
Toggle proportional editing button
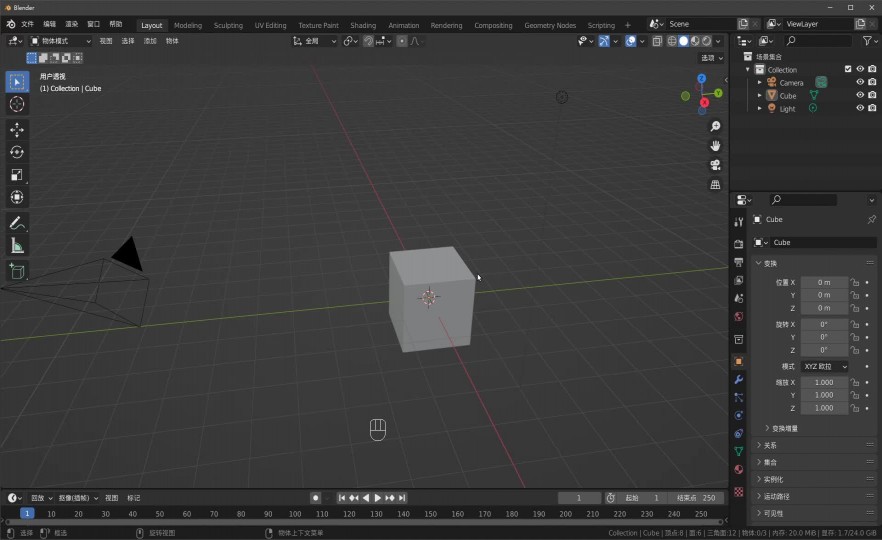(402, 41)
